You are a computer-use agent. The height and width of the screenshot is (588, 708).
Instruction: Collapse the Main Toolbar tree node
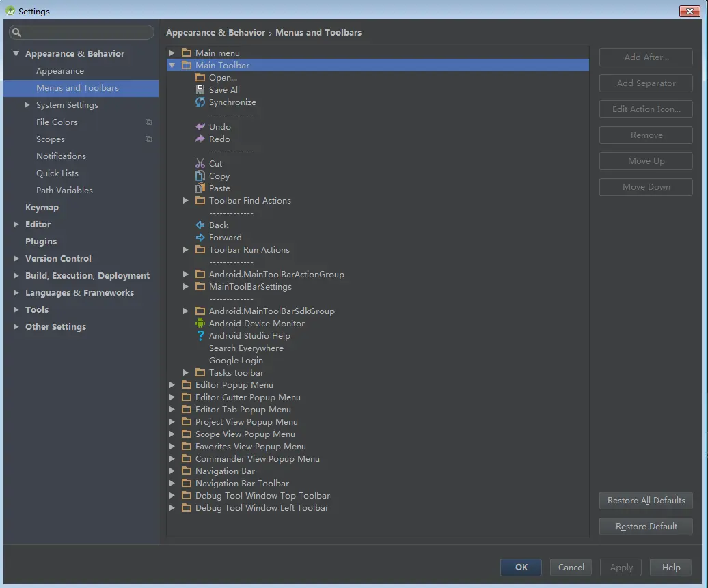172,66
